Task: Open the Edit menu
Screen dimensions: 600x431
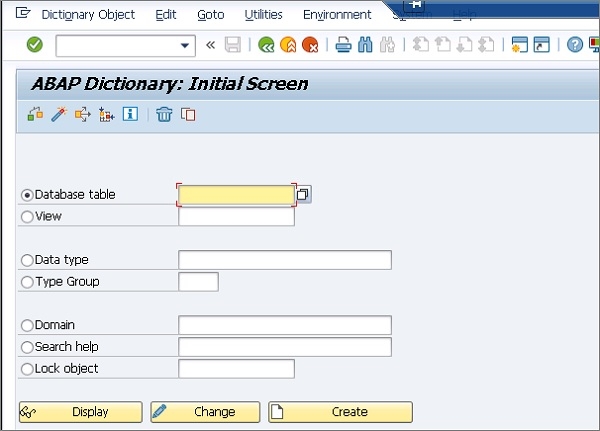Action: (166, 15)
